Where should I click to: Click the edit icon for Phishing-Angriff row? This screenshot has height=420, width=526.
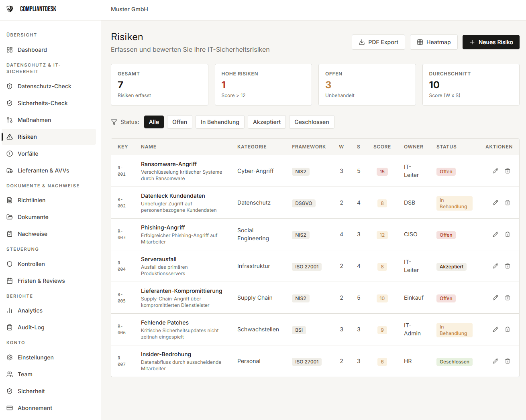tap(495, 234)
